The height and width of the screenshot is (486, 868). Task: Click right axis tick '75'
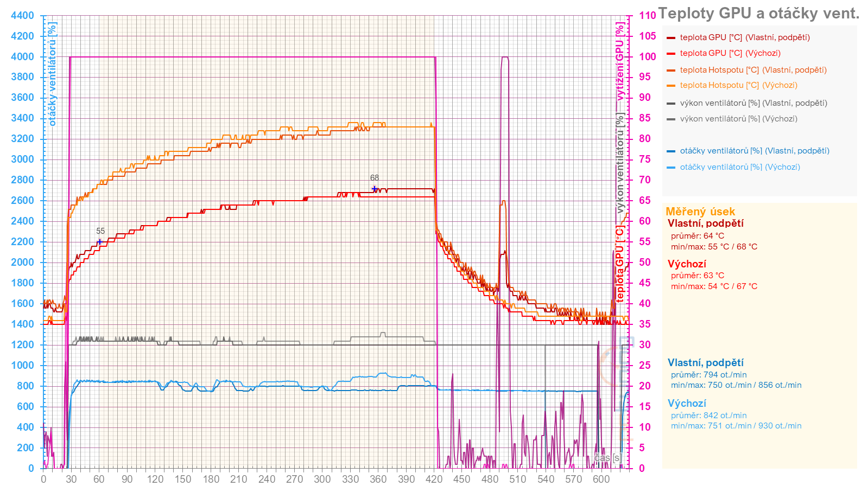644,159
